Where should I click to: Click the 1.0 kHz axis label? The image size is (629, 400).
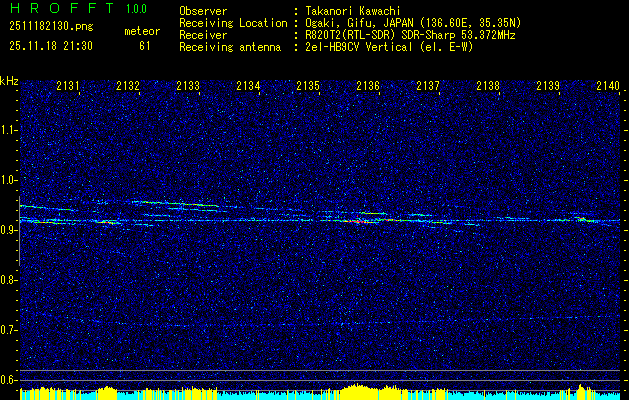(9, 180)
